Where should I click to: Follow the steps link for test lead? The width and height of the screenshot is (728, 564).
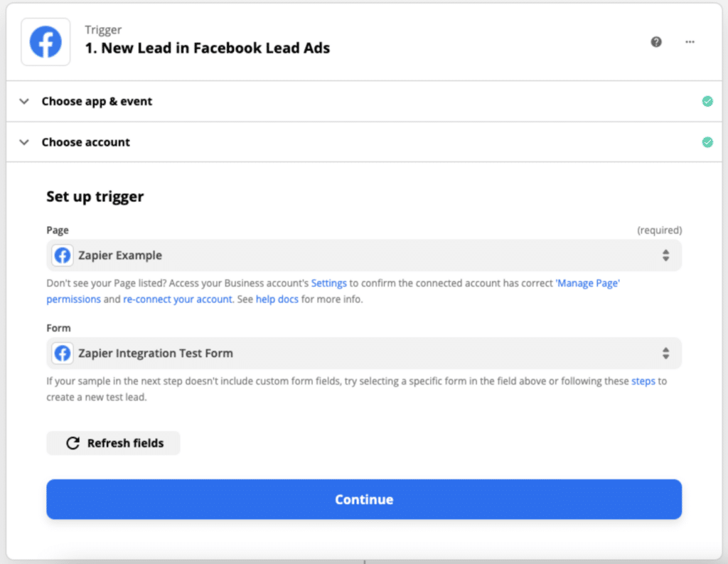[x=643, y=381]
